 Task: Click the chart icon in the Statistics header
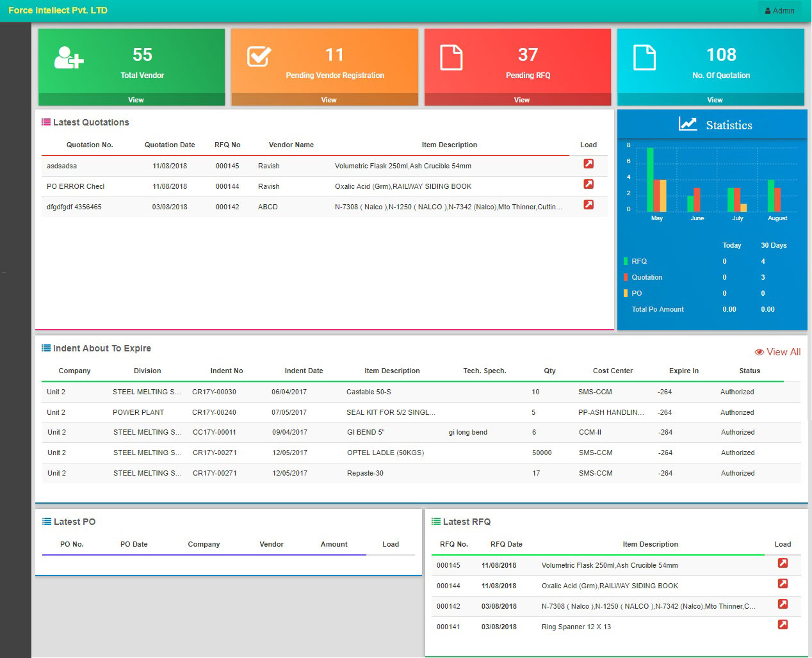pos(687,124)
